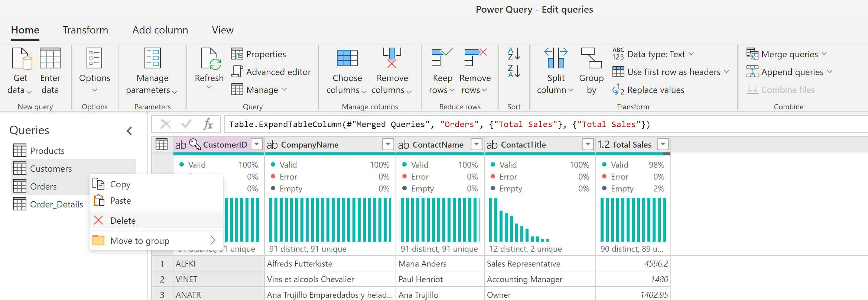Click the Group by icon
868x300 pixels.
pos(591,59)
